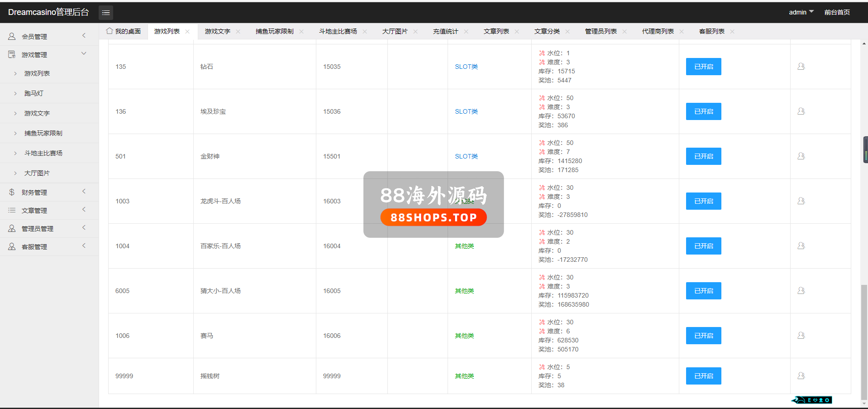The image size is (868, 409).
Task: Click user icon in 金财神 row
Action: pos(801,156)
